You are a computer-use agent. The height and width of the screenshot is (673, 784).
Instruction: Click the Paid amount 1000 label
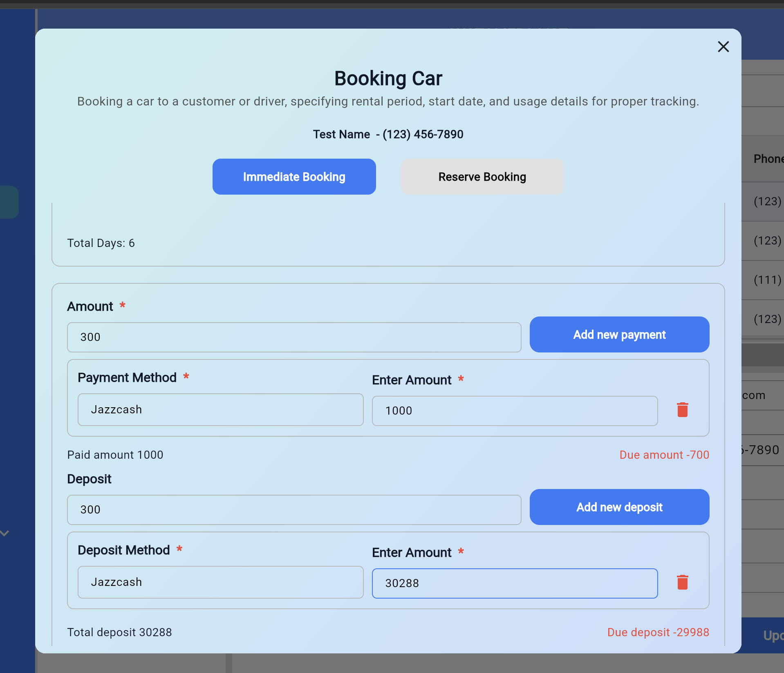(x=115, y=455)
